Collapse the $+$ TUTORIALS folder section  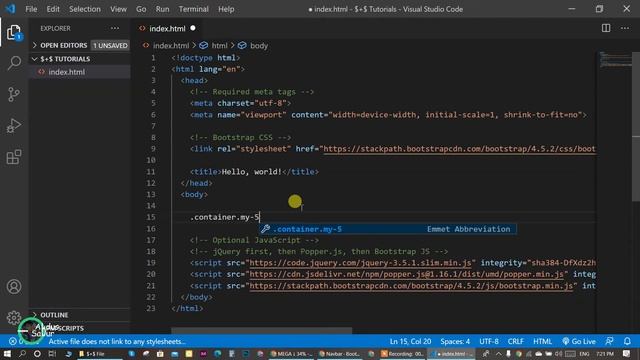coord(34,59)
